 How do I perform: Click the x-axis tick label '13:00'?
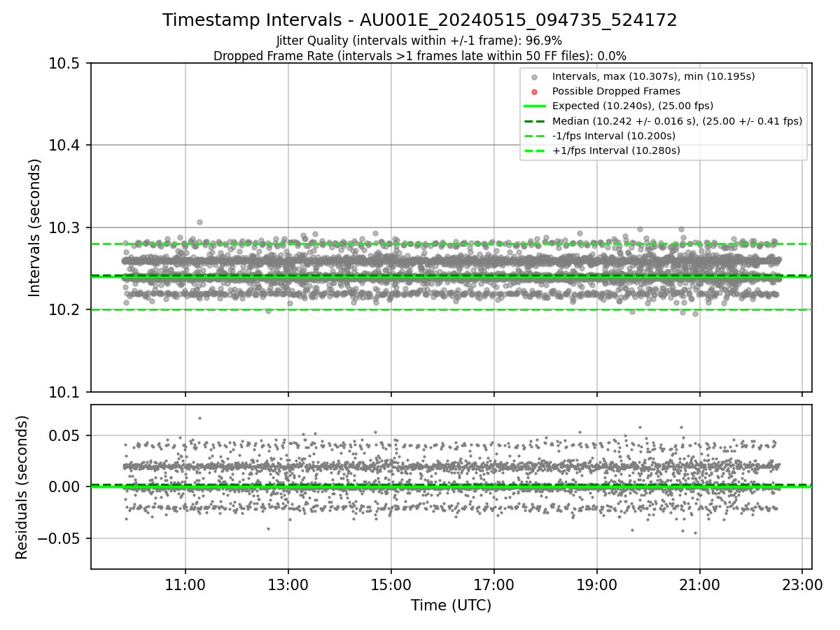[288, 583]
